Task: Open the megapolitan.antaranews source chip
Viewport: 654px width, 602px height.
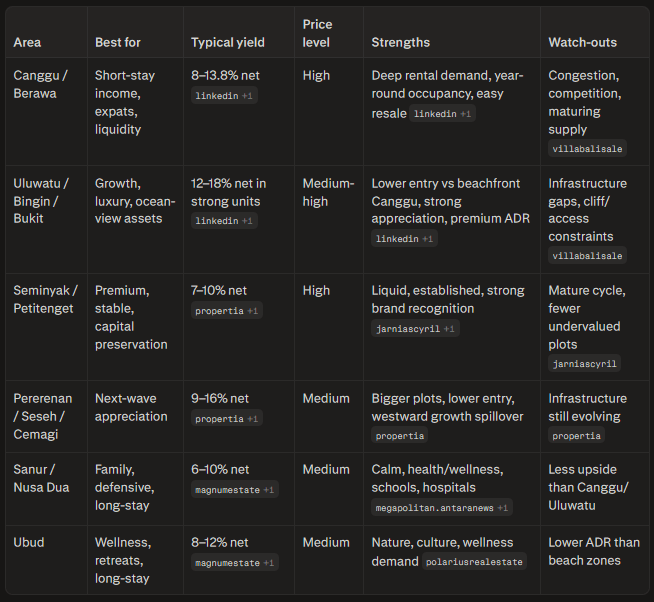Action: pyautogui.click(x=442, y=508)
